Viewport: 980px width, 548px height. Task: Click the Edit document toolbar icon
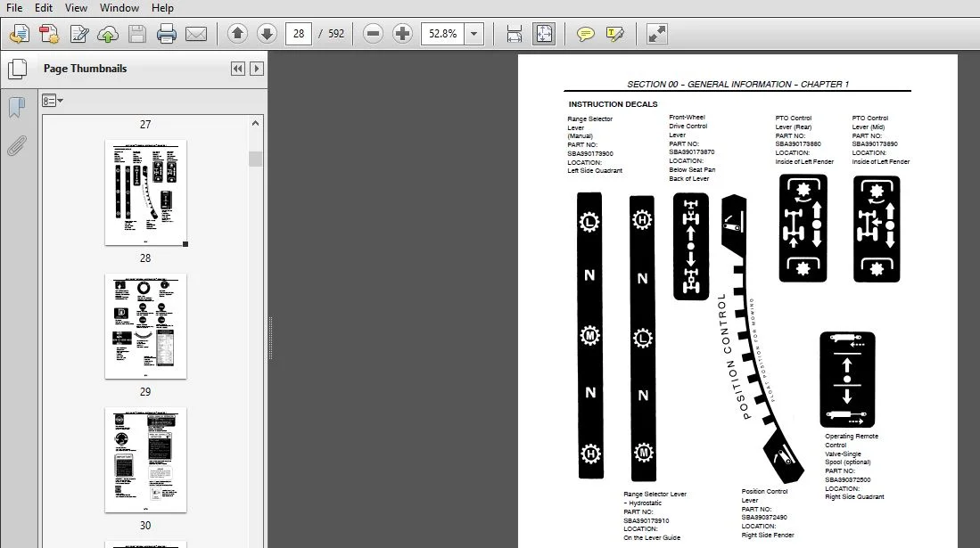tap(78, 34)
